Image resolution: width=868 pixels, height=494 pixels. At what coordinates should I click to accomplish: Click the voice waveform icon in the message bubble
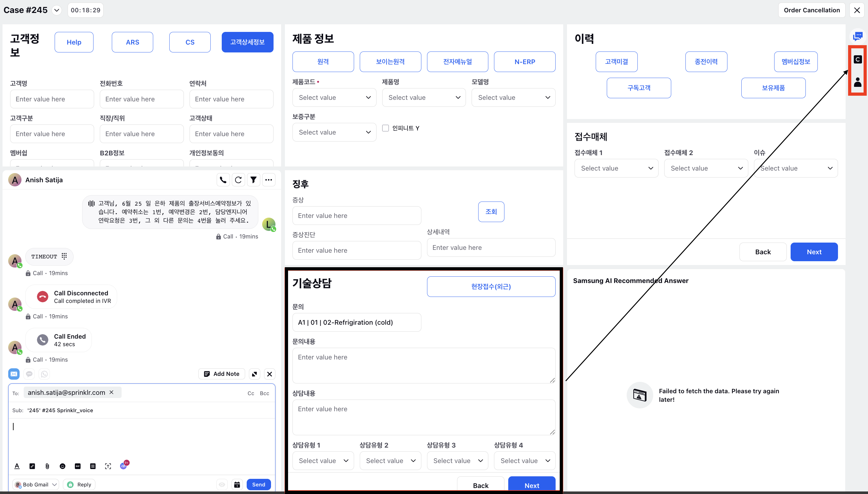point(91,203)
